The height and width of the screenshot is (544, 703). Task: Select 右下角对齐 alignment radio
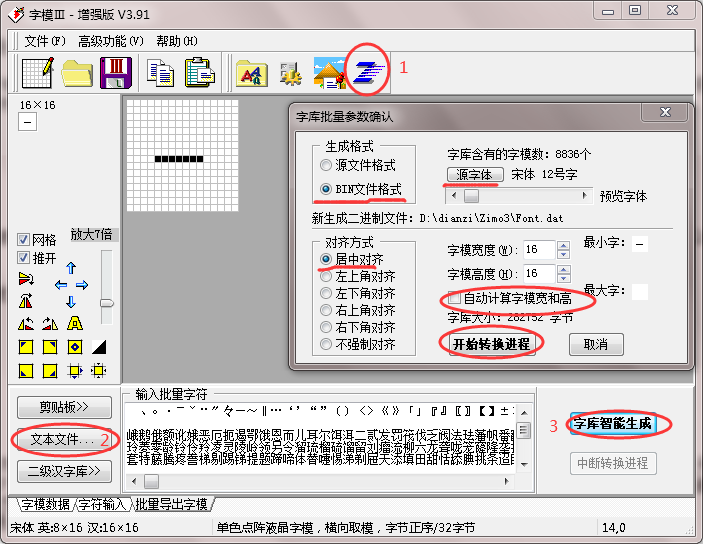point(326,327)
